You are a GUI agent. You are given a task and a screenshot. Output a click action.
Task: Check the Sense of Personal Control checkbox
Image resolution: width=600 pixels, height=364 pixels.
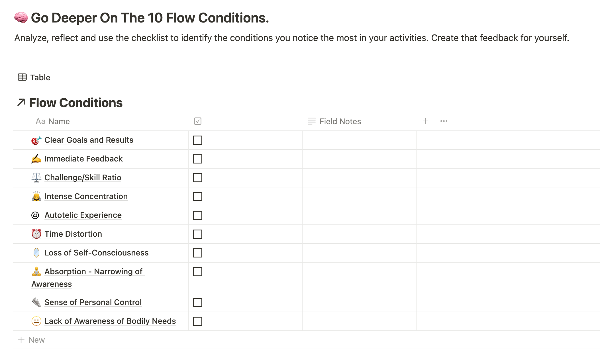coord(198,302)
